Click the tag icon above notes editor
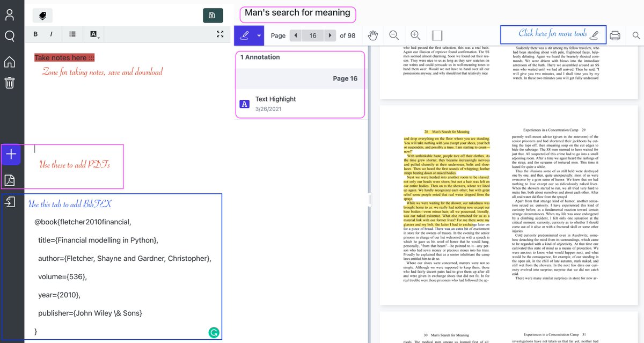 coord(42,16)
